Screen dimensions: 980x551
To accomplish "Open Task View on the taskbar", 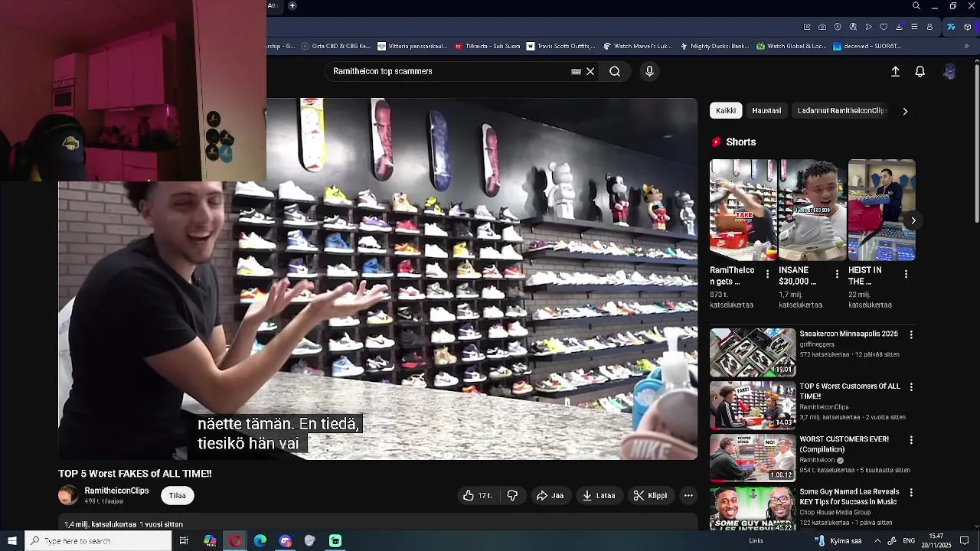I will tap(184, 541).
